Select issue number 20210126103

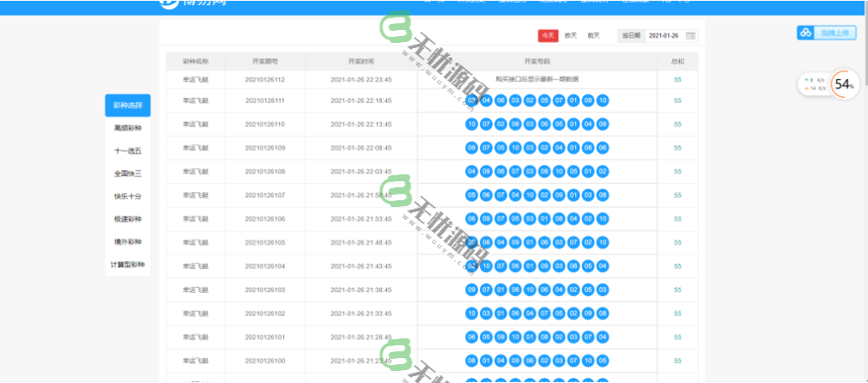coord(264,290)
